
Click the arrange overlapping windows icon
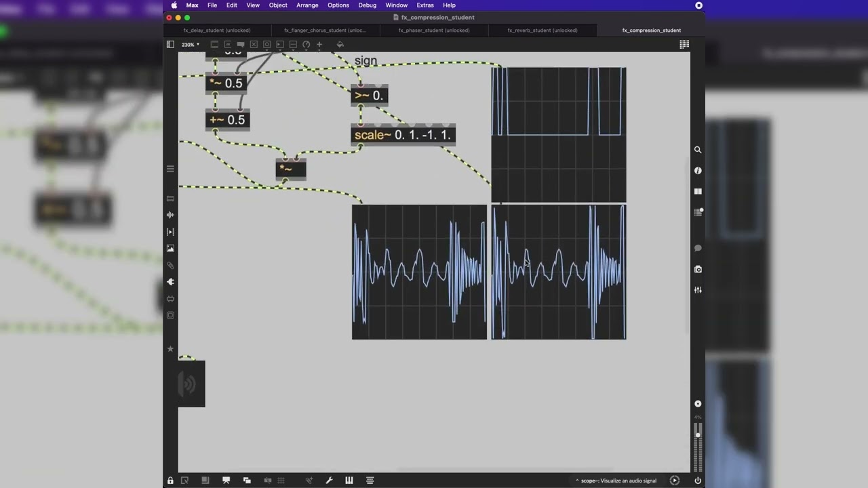click(247, 481)
